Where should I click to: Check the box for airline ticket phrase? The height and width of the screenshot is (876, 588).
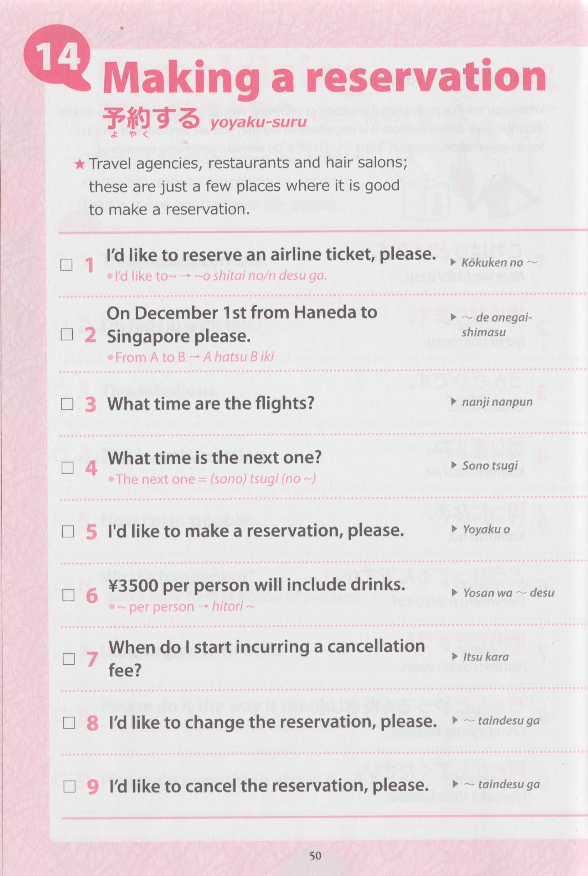point(66,265)
